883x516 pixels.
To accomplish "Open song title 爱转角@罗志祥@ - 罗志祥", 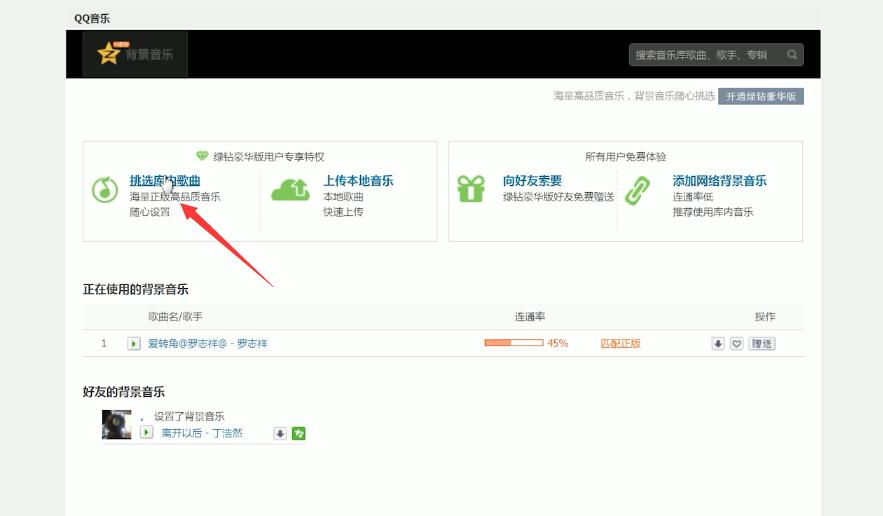I will (207, 344).
